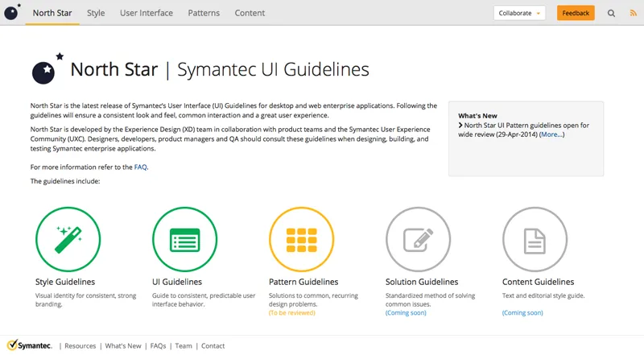Screen dimensions: 644x355
Task: Click the Team footer link
Action: [184, 346]
